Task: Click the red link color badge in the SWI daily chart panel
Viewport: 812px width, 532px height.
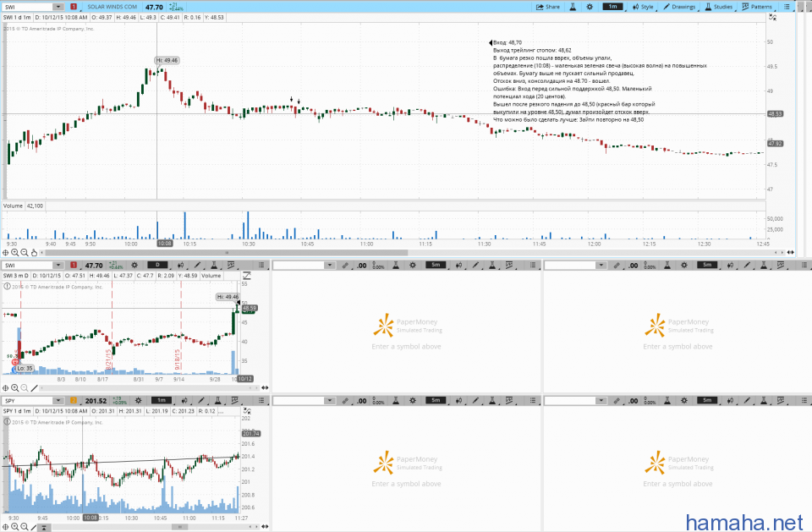Action: point(74,266)
